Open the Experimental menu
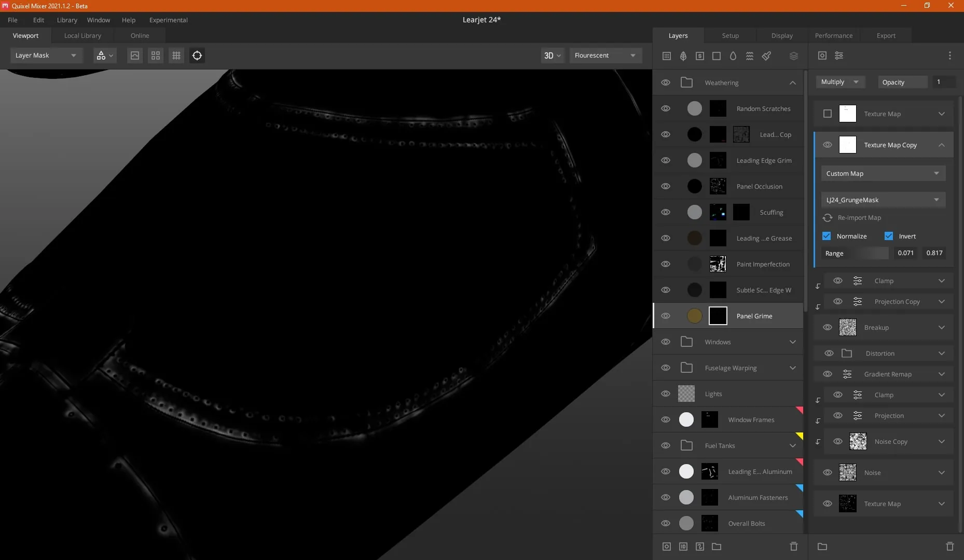Screen dimensions: 964x560 point(168,20)
